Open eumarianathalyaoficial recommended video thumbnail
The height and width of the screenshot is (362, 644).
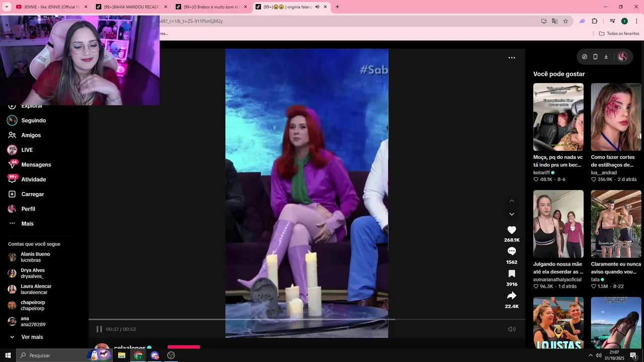point(558,224)
